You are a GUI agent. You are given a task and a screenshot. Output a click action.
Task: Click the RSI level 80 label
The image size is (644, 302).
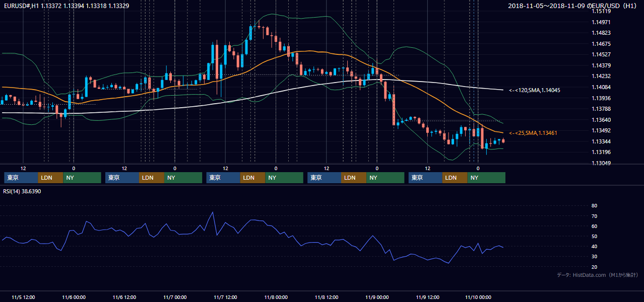point(594,206)
